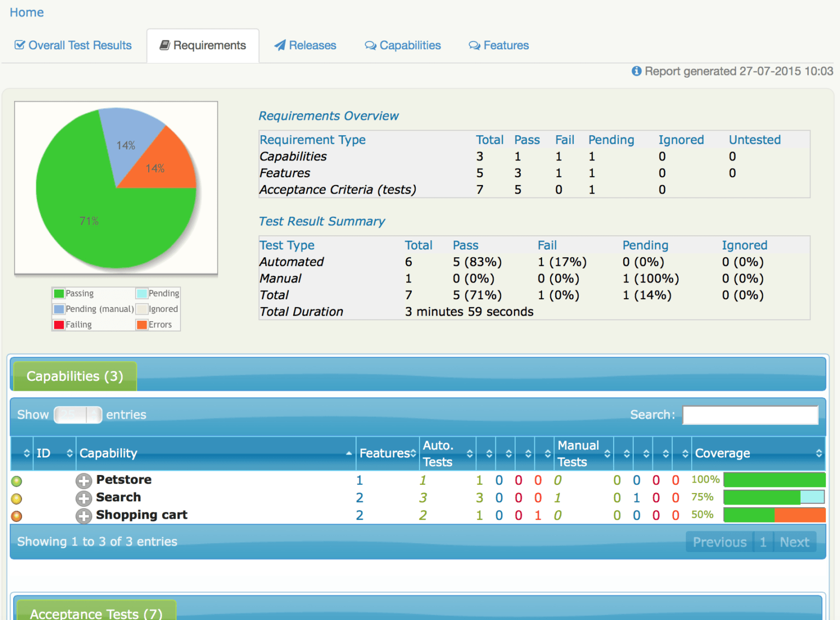Expand the Petstore capability row
840x620 pixels.
[x=84, y=481]
